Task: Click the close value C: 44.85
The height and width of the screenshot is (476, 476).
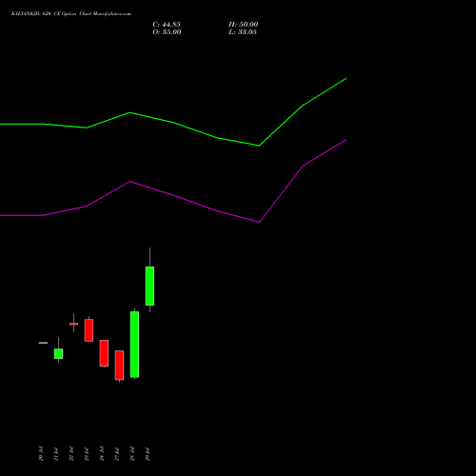Action: (167, 25)
